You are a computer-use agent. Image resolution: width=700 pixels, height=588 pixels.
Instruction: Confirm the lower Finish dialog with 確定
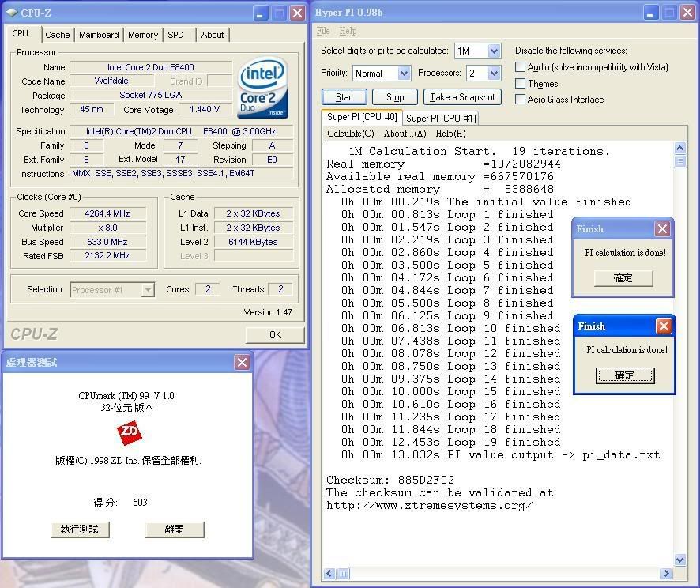point(625,375)
